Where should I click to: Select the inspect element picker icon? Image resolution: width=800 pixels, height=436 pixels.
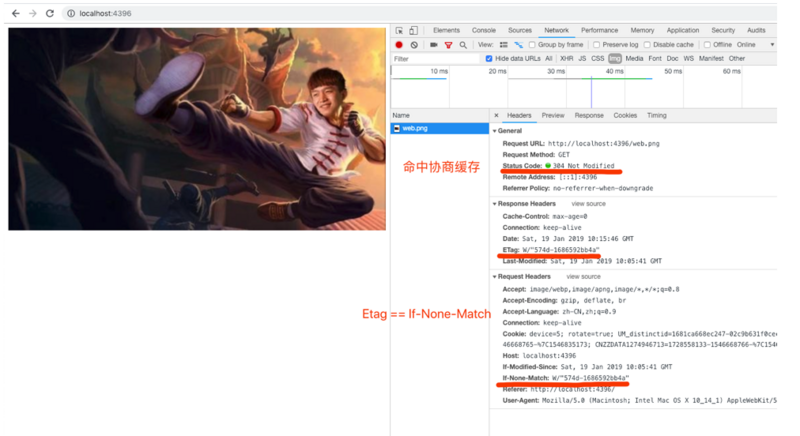click(x=399, y=31)
